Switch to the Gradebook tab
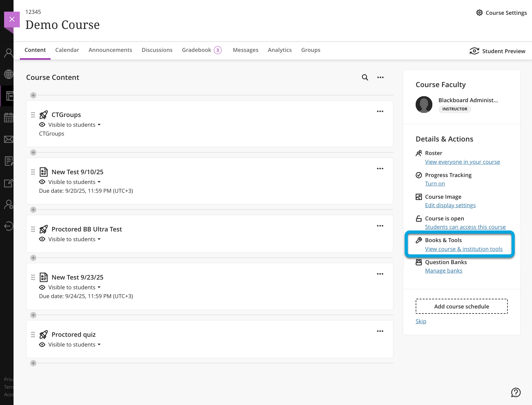 [197, 50]
